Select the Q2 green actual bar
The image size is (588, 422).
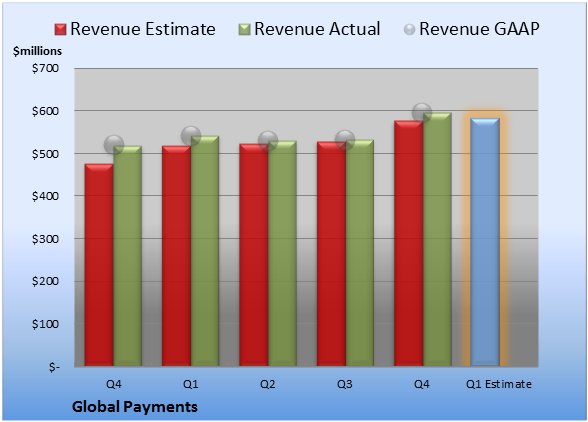tap(282, 253)
